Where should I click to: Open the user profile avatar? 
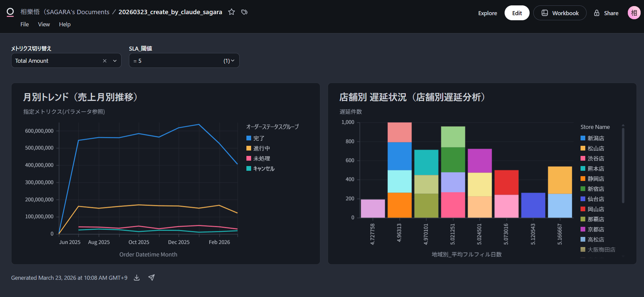click(x=634, y=13)
